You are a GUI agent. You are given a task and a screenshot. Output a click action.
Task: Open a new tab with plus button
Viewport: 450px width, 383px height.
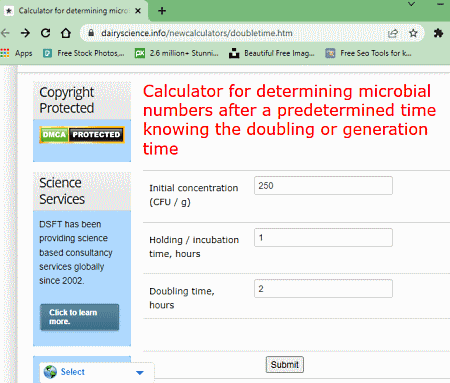point(162,11)
